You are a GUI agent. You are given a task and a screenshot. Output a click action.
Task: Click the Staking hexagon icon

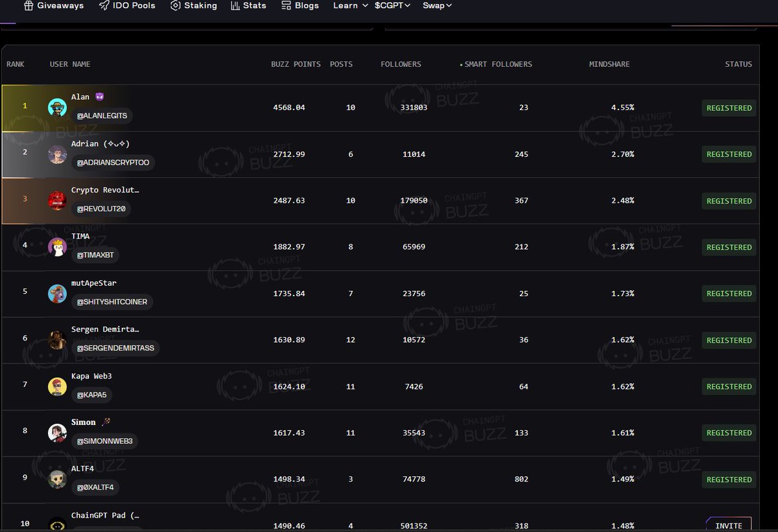tap(176, 5)
